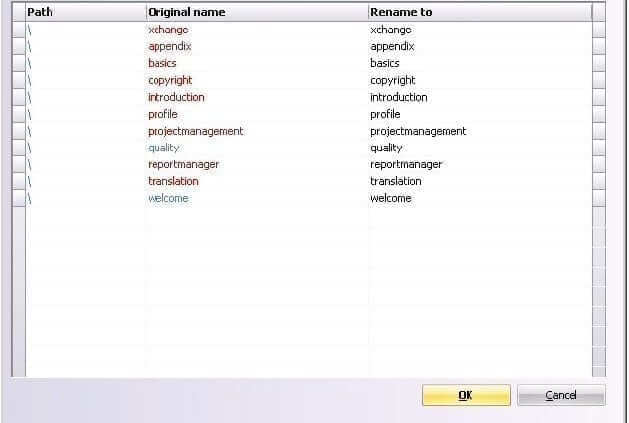Select the profile original name entry
629x423 pixels.
(163, 114)
